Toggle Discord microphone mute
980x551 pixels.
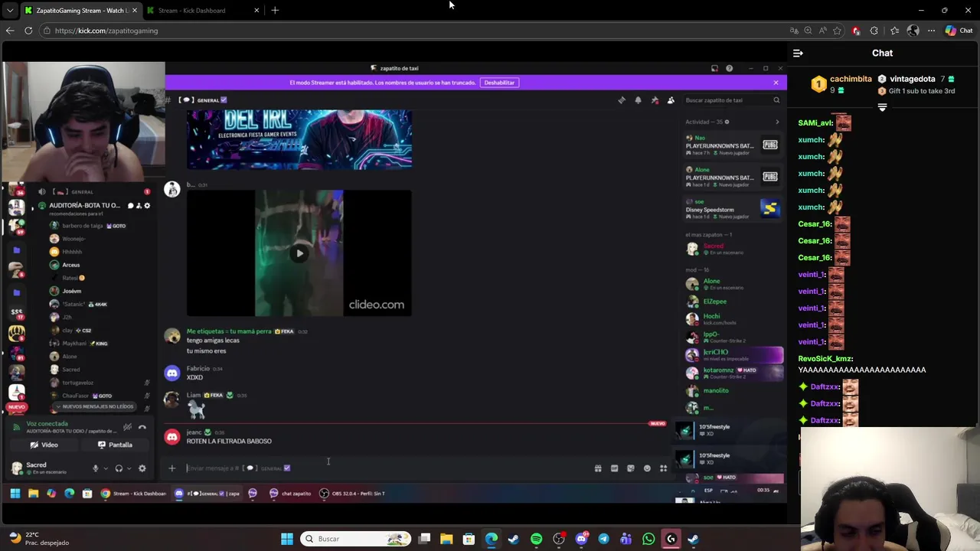(x=96, y=468)
